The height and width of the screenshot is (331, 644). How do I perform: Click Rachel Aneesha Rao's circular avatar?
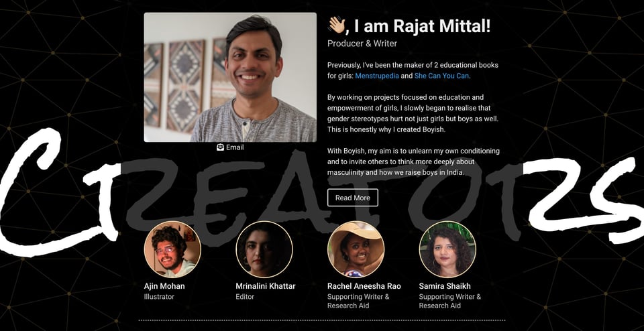[x=356, y=249]
